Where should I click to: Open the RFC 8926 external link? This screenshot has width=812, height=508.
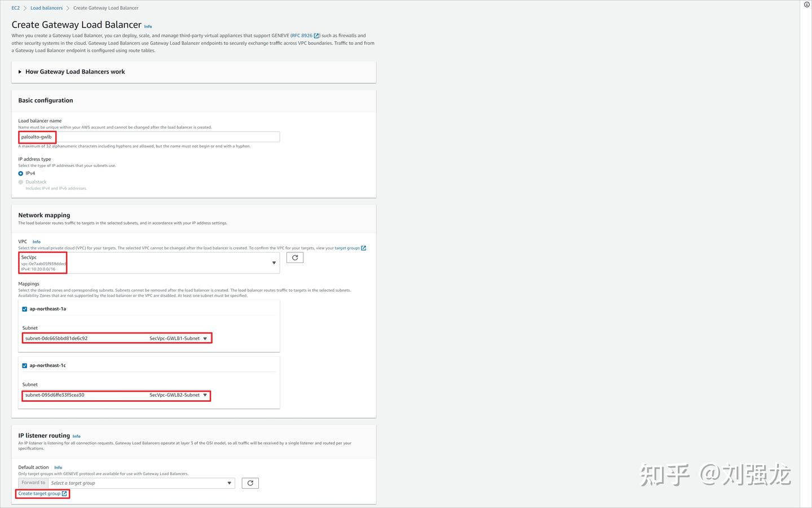pyautogui.click(x=302, y=35)
